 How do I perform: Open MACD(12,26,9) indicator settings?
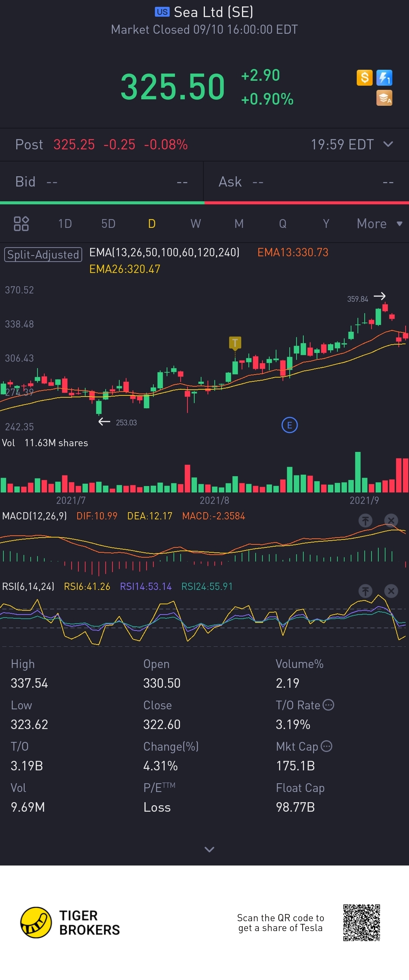pos(34,516)
